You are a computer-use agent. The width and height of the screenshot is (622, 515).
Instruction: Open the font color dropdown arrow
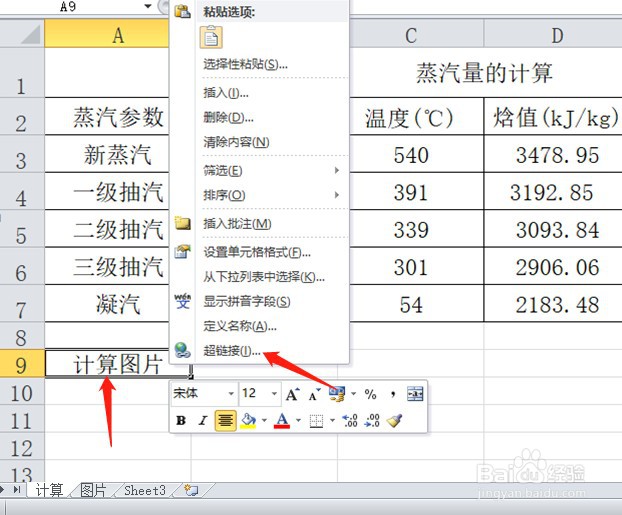click(298, 421)
